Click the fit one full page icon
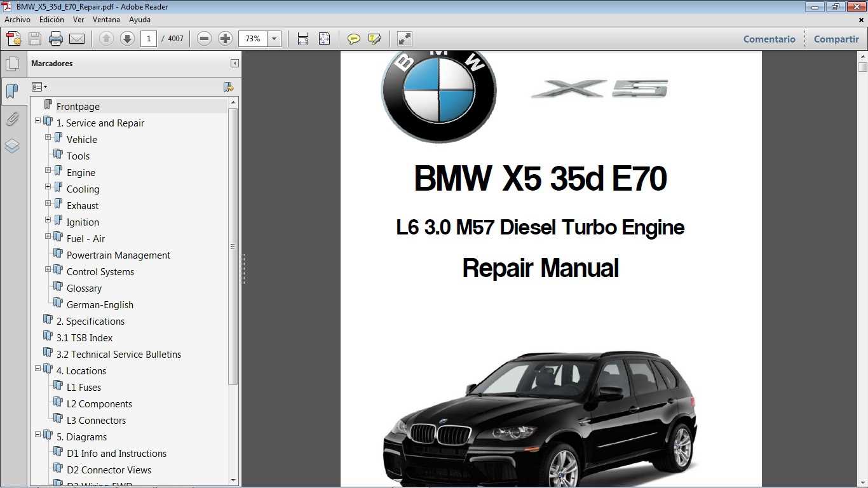This screenshot has width=868, height=488. (x=324, y=39)
